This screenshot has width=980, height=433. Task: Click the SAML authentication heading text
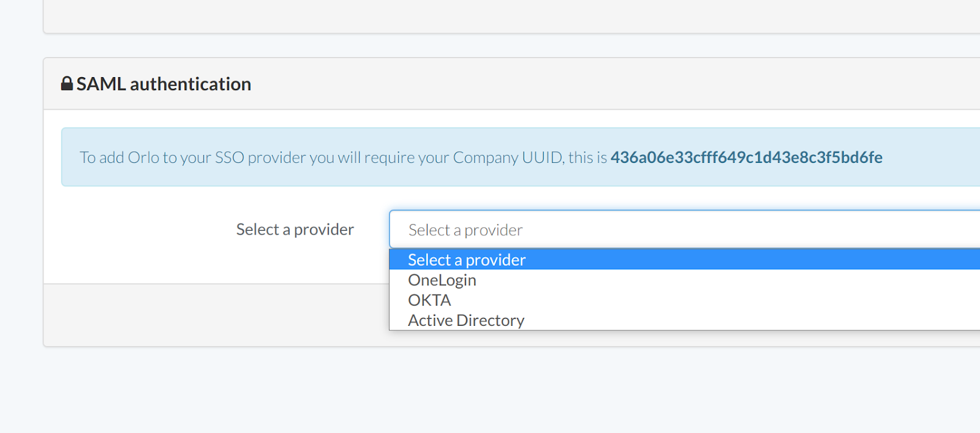click(x=164, y=84)
